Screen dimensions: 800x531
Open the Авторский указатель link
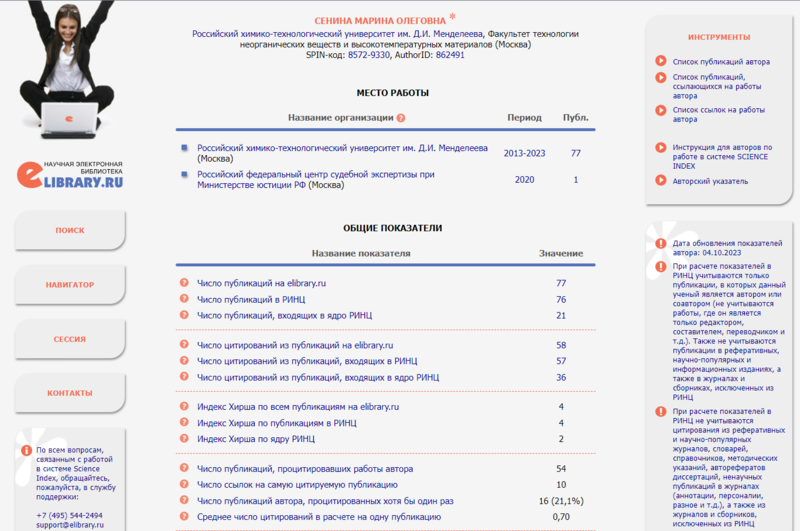point(710,181)
